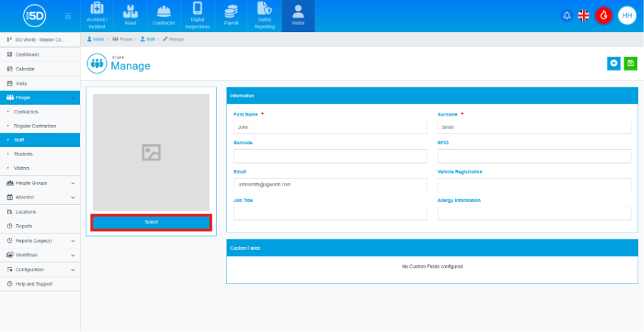Open the Visitor module

tap(298, 16)
